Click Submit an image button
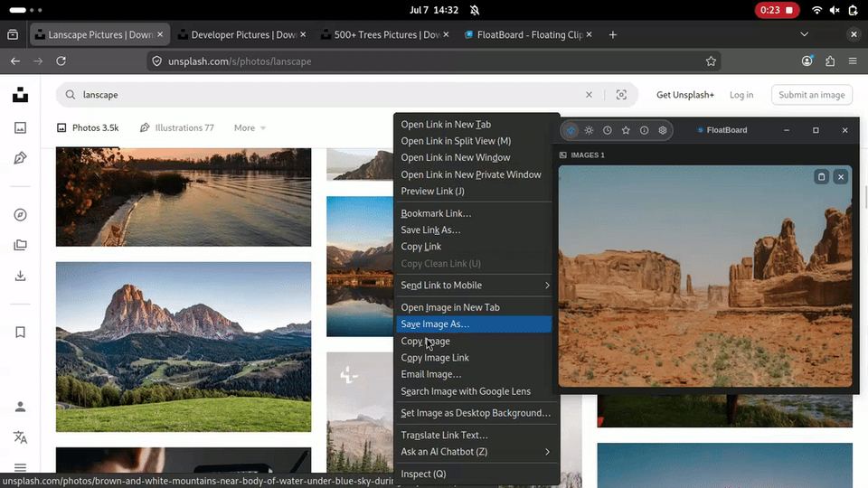Screen dimensions: 868x488 tap(812, 95)
